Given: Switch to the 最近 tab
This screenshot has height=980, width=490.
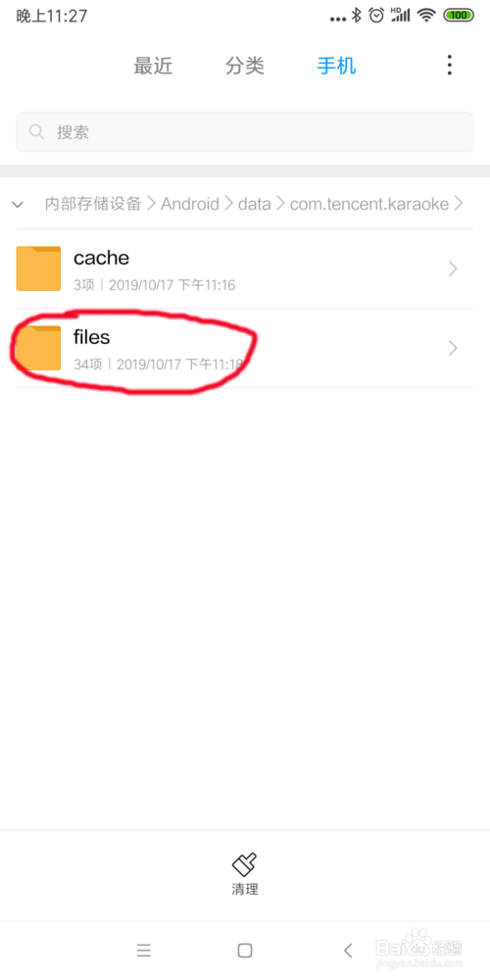Looking at the screenshot, I should click(x=153, y=66).
